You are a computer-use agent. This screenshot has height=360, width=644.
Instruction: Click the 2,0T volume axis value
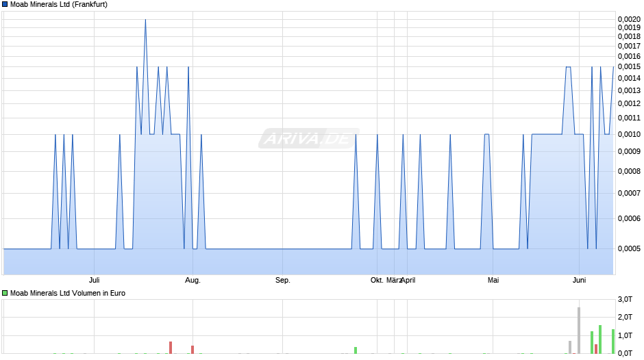pos(625,317)
